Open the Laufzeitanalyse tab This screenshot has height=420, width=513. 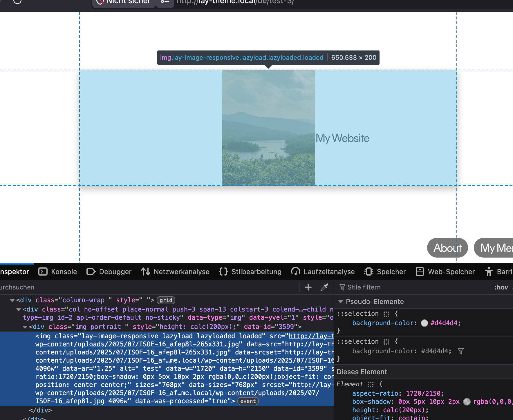tap(323, 272)
